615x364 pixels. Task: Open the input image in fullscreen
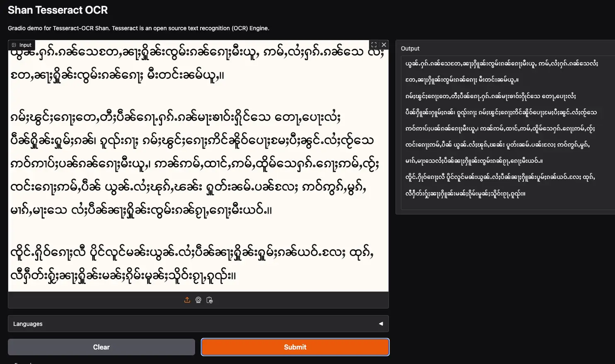pos(374,45)
